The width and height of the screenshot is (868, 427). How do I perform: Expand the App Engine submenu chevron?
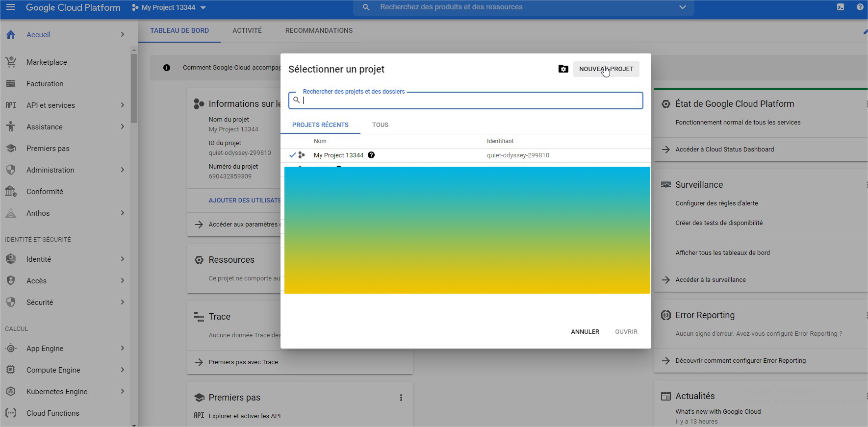[x=122, y=348]
